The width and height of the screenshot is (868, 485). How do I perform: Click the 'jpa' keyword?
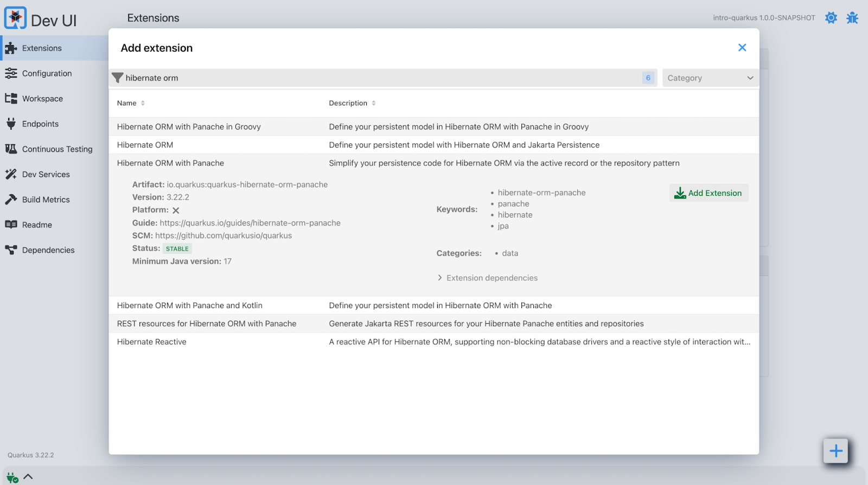click(x=503, y=226)
